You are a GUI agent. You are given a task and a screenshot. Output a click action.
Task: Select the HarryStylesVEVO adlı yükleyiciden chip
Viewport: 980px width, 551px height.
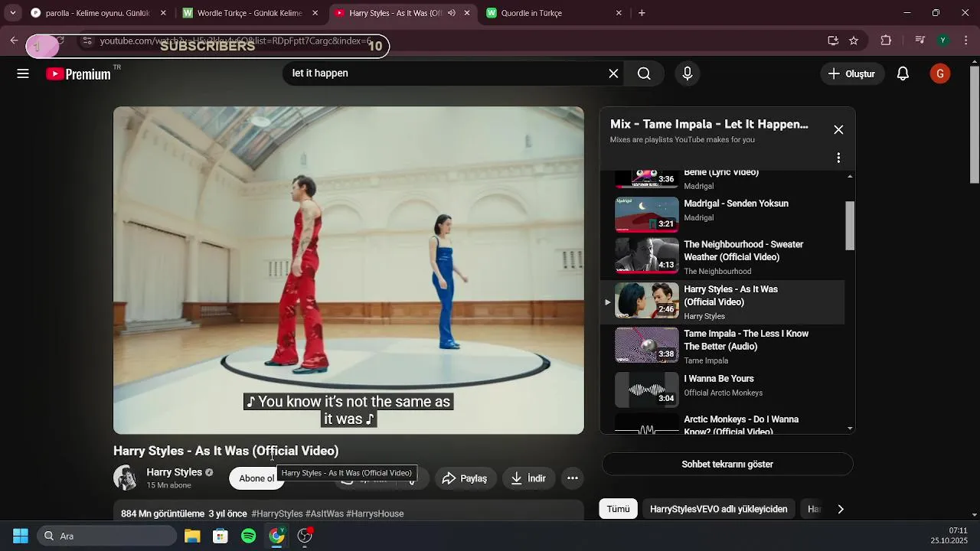tap(718, 509)
